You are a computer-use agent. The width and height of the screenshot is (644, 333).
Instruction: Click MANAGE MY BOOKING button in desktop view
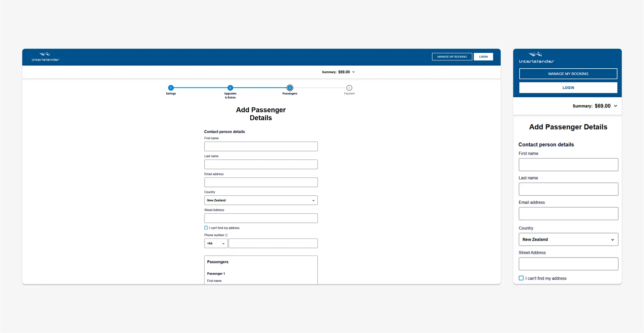pos(452,57)
